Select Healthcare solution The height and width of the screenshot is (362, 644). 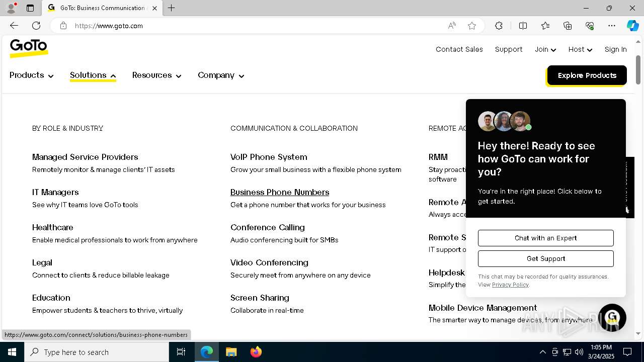point(53,227)
